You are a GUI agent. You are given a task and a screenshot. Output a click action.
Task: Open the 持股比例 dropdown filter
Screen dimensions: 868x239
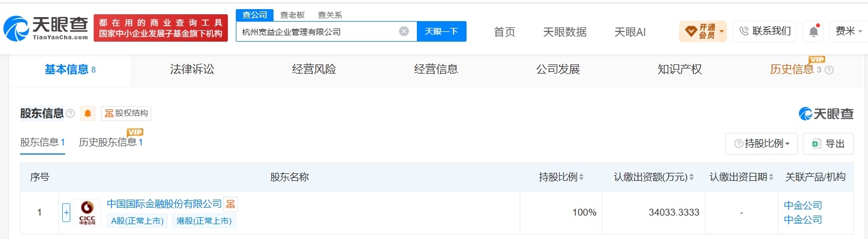[x=761, y=144]
